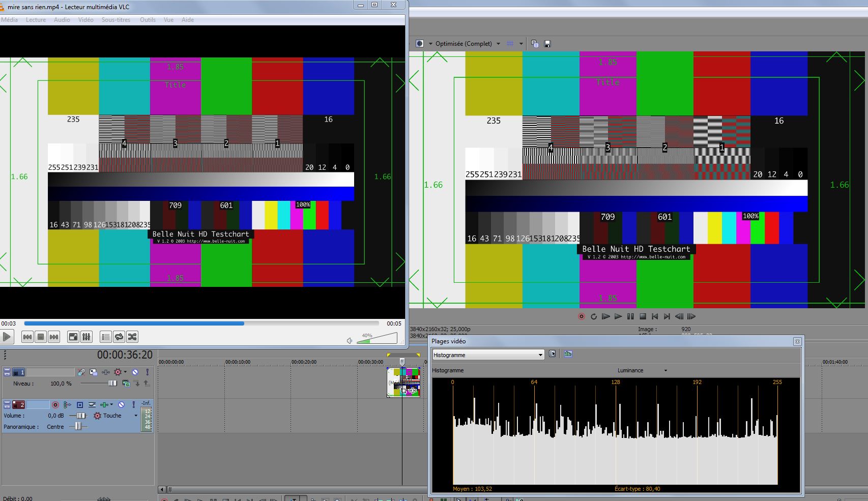Toggle VLC shuffle (random) button
The width and height of the screenshot is (868, 501).
coord(132,337)
